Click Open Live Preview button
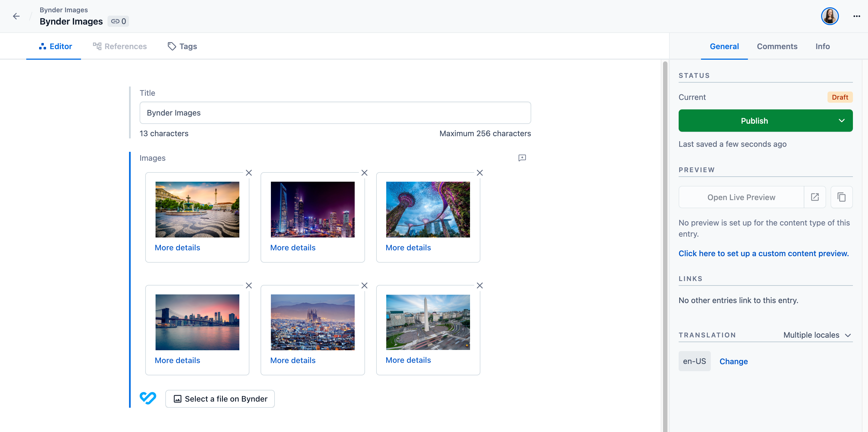The image size is (868, 432). coord(741,197)
